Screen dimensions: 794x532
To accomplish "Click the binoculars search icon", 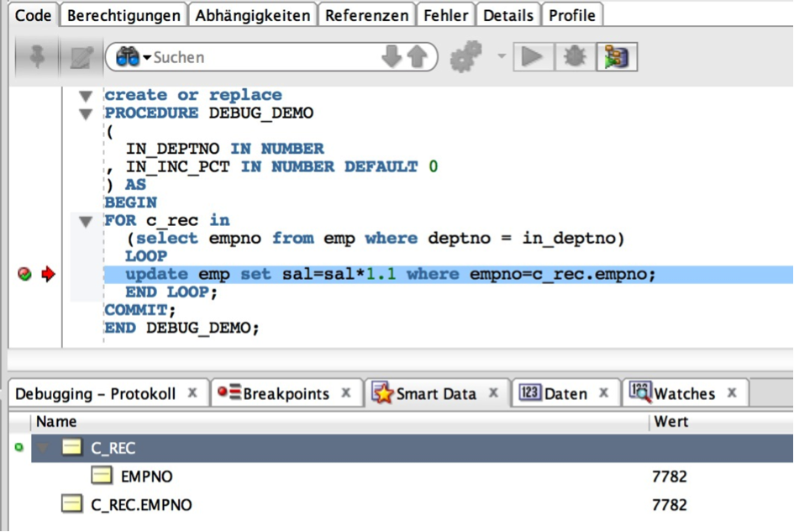I will [x=127, y=57].
